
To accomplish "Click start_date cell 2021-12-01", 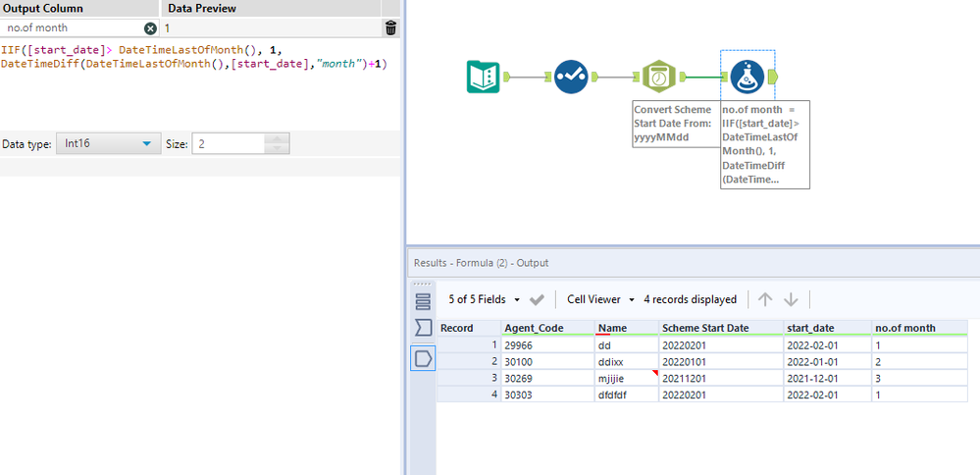I will coord(828,378).
